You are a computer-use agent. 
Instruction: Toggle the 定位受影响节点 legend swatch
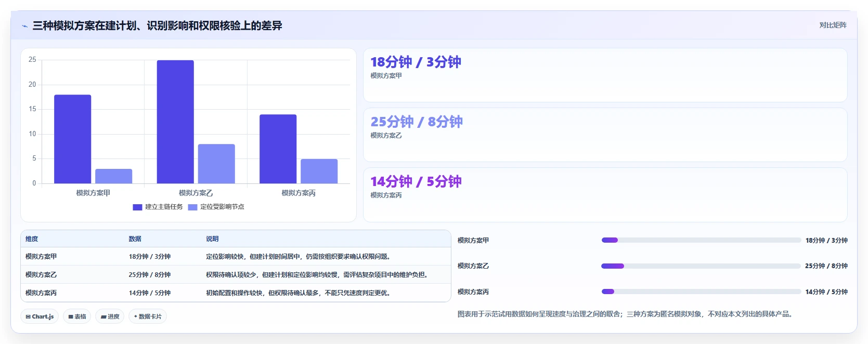(192, 207)
